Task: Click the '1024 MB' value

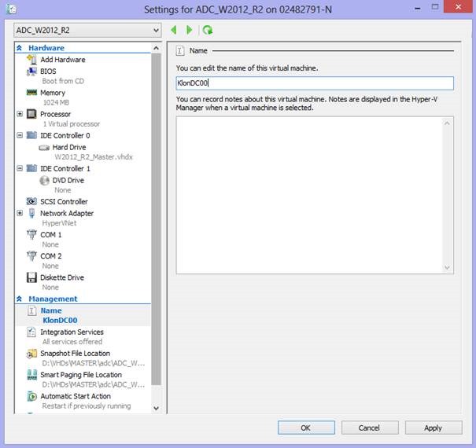Action: pyautogui.click(x=56, y=102)
